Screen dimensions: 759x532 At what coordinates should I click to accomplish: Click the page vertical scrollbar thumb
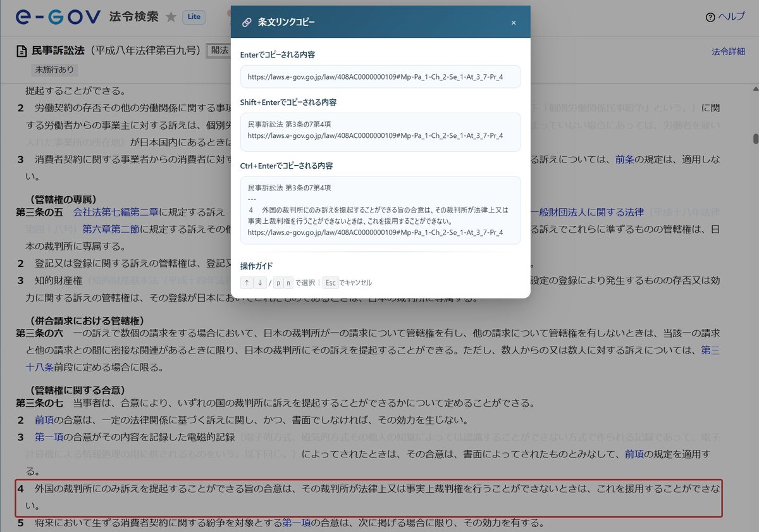click(x=755, y=139)
